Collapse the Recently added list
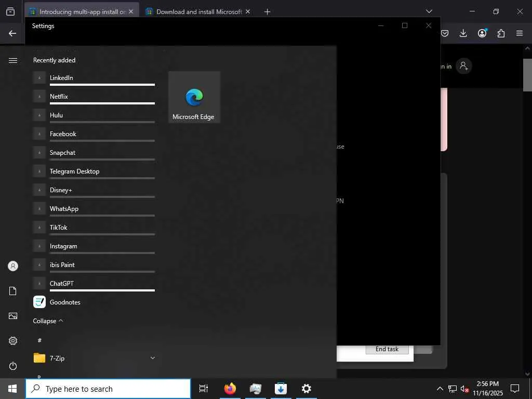Viewport: 532px width, 399px height. pos(48,321)
